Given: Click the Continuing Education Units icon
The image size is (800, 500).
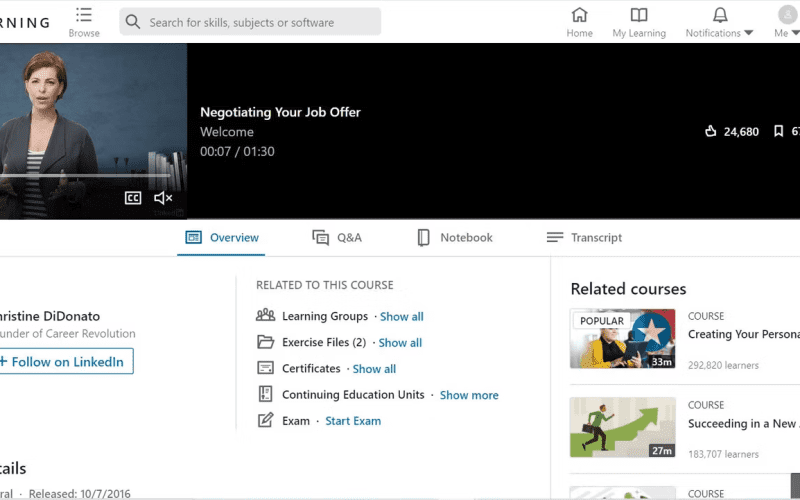Looking at the screenshot, I should 265,394.
